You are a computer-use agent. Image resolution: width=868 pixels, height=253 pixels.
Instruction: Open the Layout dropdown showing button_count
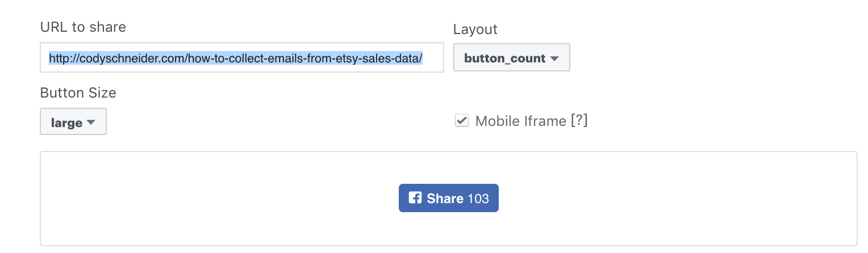tap(511, 58)
